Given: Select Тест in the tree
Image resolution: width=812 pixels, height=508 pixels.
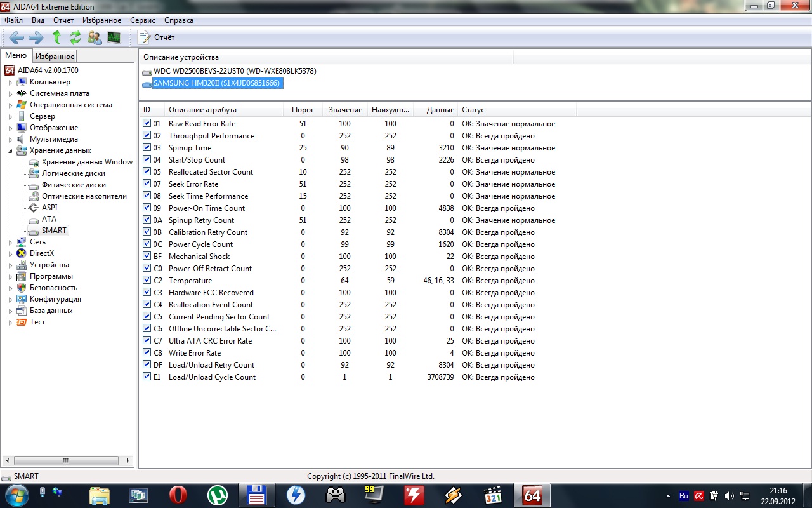Looking at the screenshot, I should [37, 322].
